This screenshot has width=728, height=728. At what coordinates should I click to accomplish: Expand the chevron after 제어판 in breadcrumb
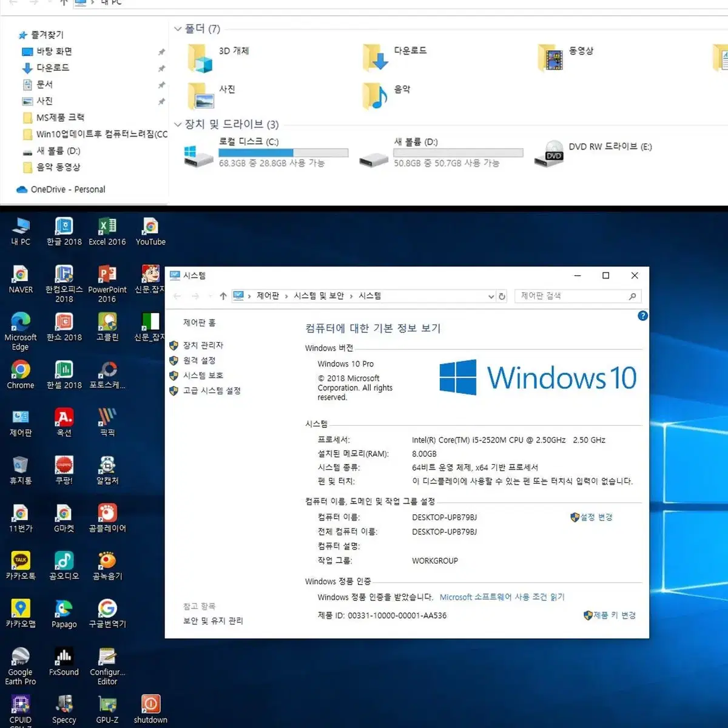tap(286, 296)
